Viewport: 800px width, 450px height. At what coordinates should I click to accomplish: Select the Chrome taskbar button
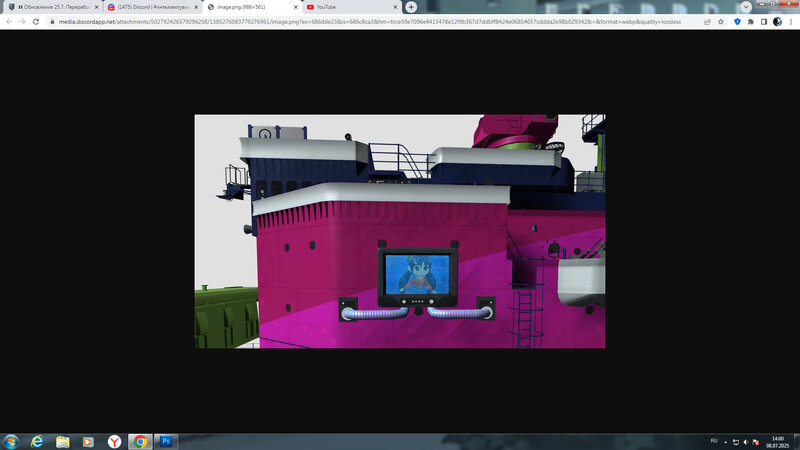140,441
